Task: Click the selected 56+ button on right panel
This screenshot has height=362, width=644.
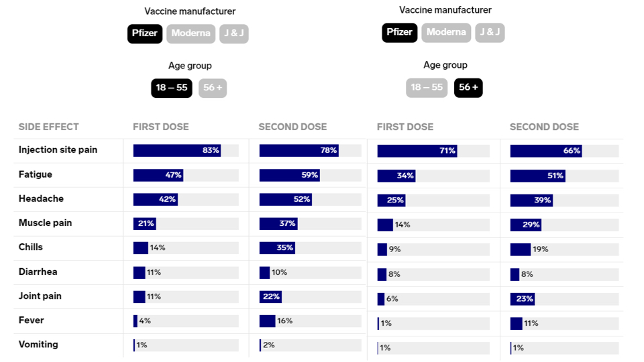Action: tap(468, 88)
